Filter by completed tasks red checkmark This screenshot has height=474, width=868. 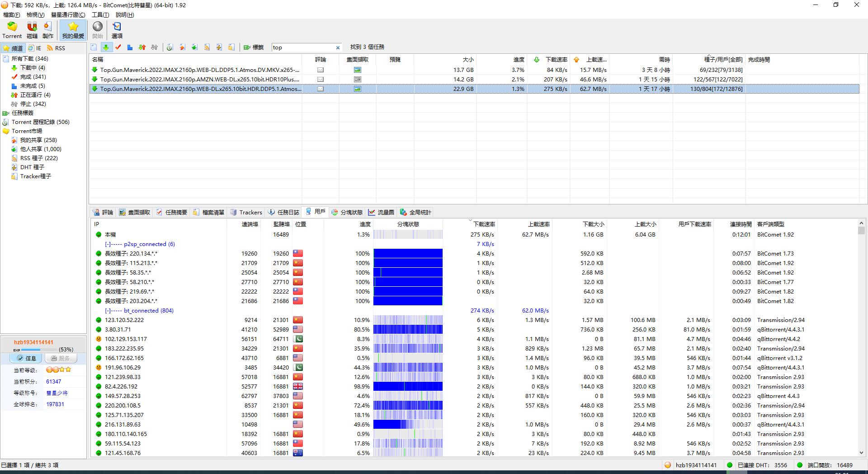tap(118, 47)
